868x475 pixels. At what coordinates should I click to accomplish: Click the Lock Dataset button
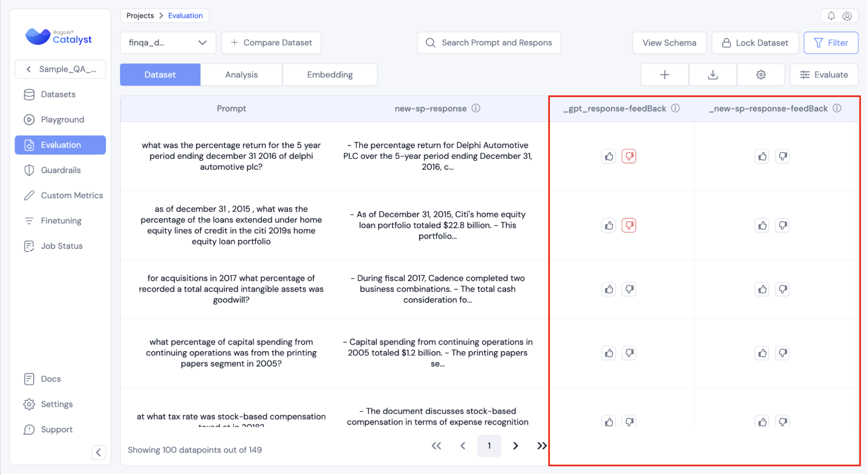point(755,42)
